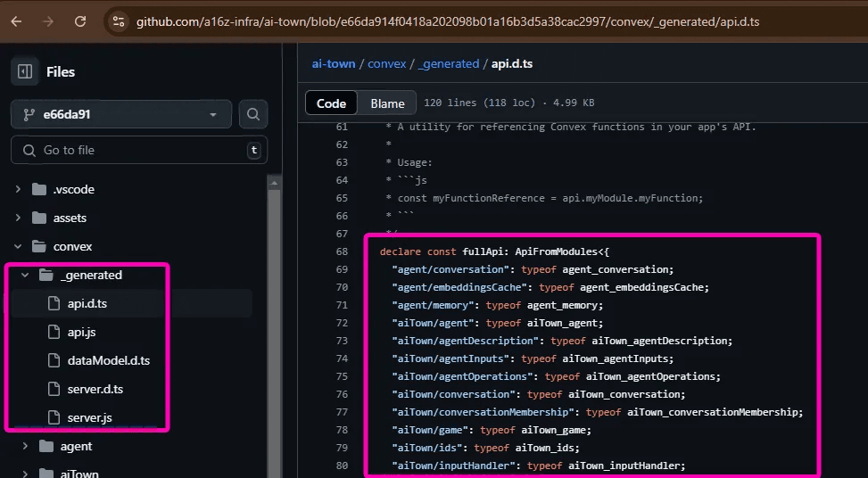Click line number 72
The image size is (868, 478).
(x=342, y=323)
